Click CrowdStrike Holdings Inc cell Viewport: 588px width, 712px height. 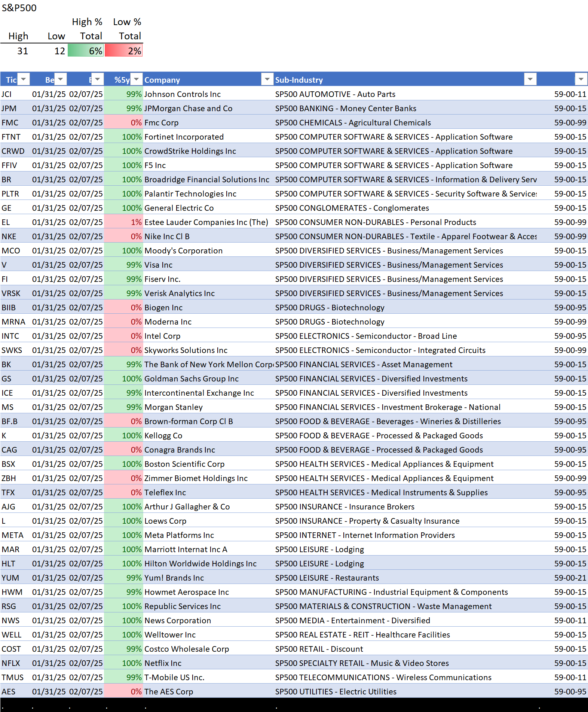(208, 151)
